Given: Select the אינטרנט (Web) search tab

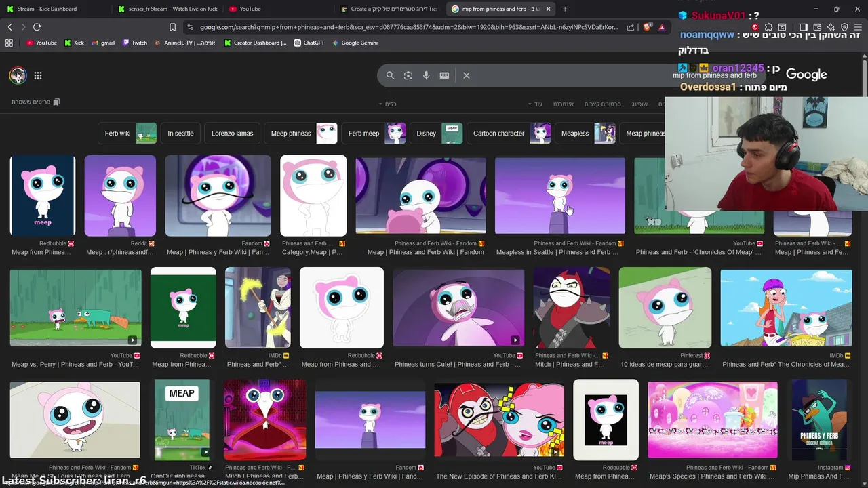Looking at the screenshot, I should point(564,104).
